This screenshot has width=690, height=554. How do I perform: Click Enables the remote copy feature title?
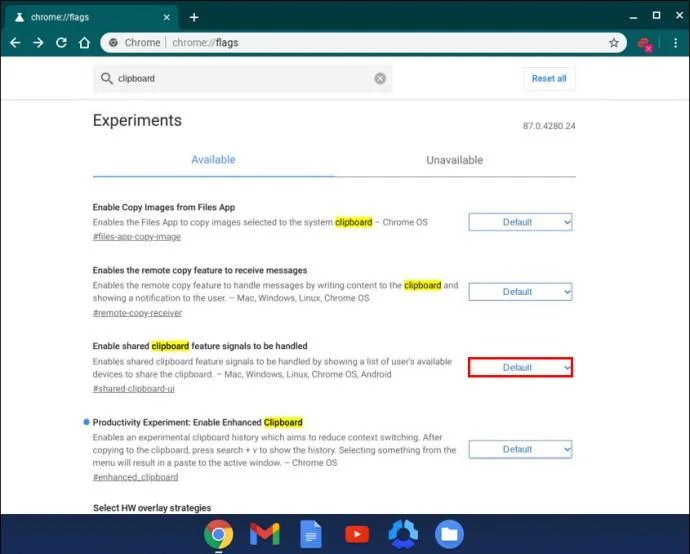(200, 270)
